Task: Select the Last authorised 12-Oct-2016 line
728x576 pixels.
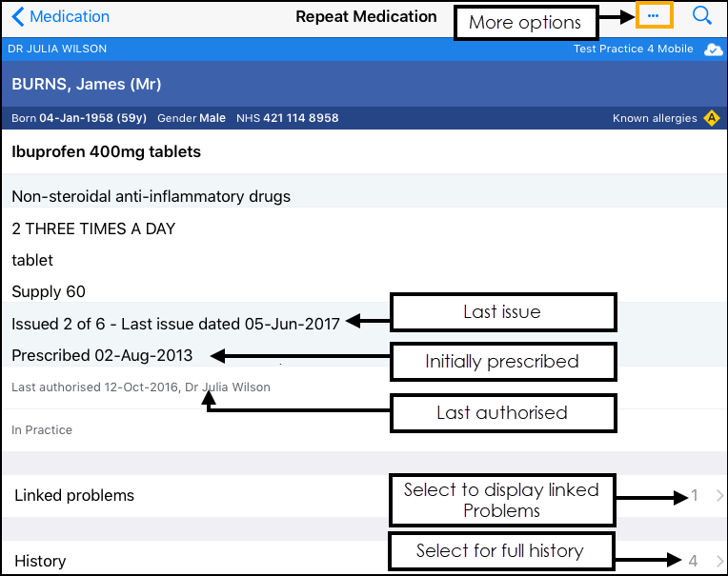Action: coord(140,387)
